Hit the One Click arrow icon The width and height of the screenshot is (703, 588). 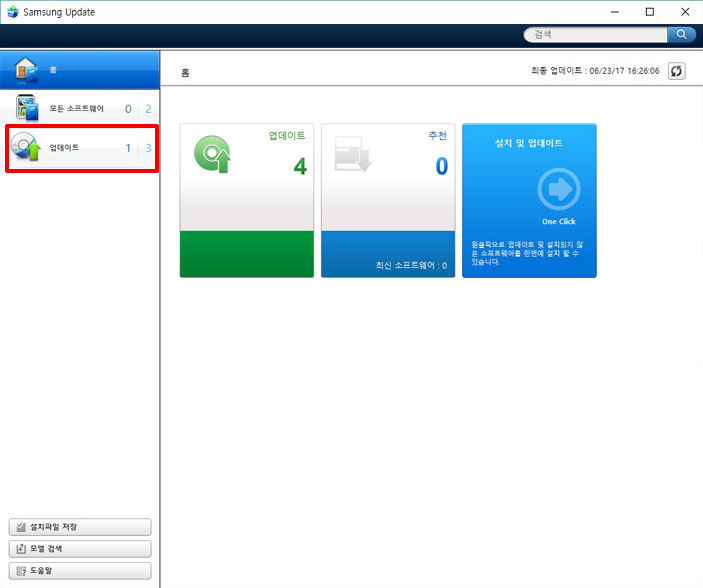(x=558, y=188)
